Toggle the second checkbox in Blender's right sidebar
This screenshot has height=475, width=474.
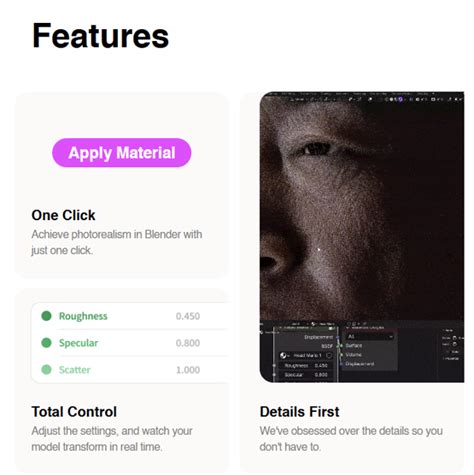[x=454, y=344]
